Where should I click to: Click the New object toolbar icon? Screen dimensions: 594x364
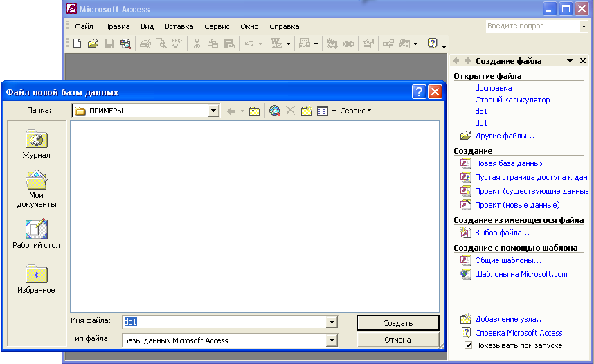pyautogui.click(x=404, y=44)
